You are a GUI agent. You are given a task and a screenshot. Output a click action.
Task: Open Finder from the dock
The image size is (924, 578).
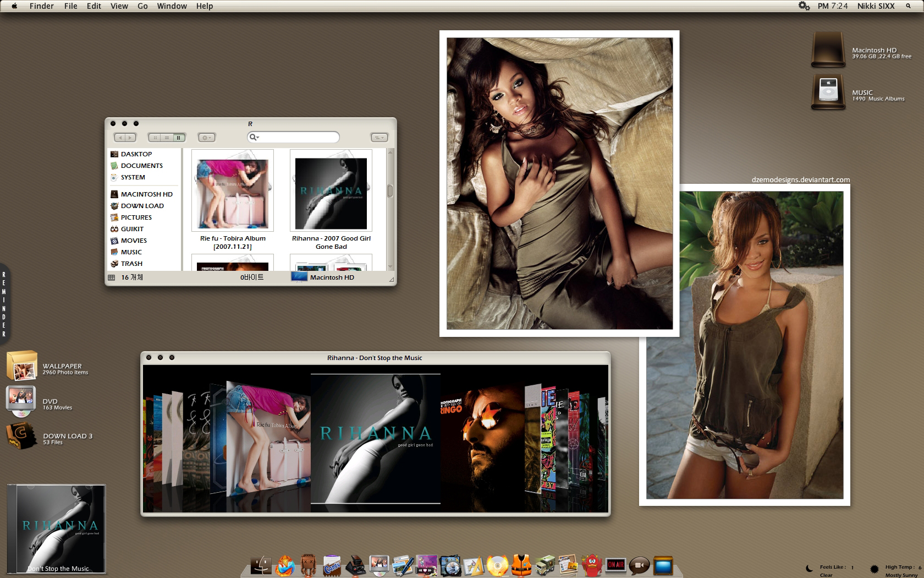262,565
